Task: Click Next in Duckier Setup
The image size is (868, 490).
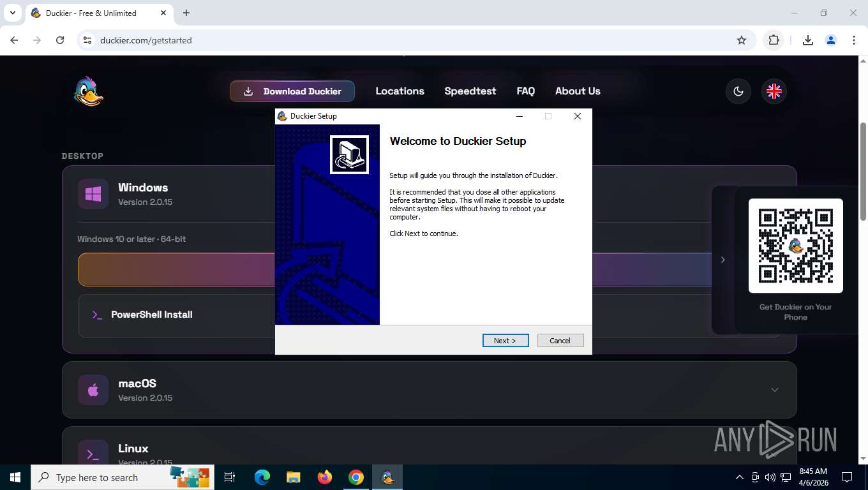Action: pyautogui.click(x=505, y=341)
